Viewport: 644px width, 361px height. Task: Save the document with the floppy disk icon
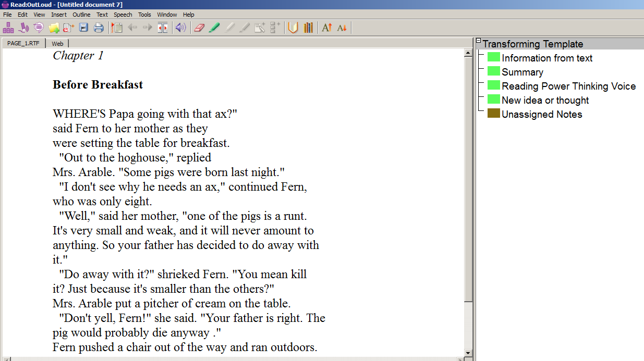pos(83,28)
